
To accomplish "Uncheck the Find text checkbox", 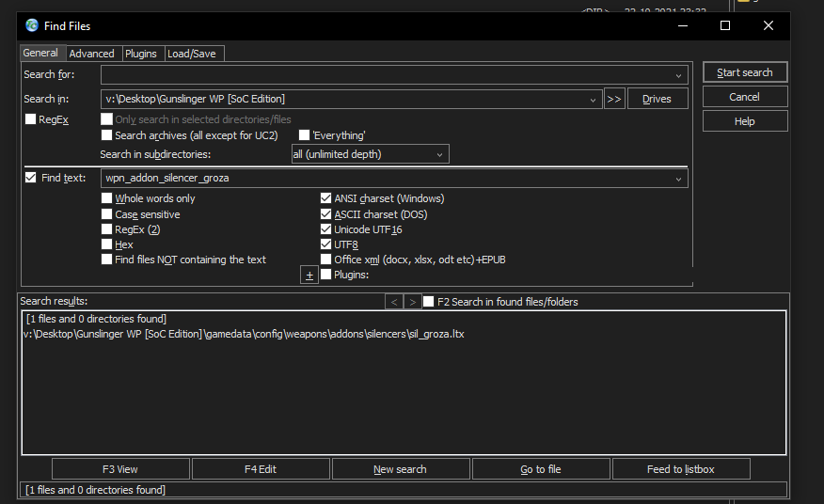I will pyautogui.click(x=31, y=178).
